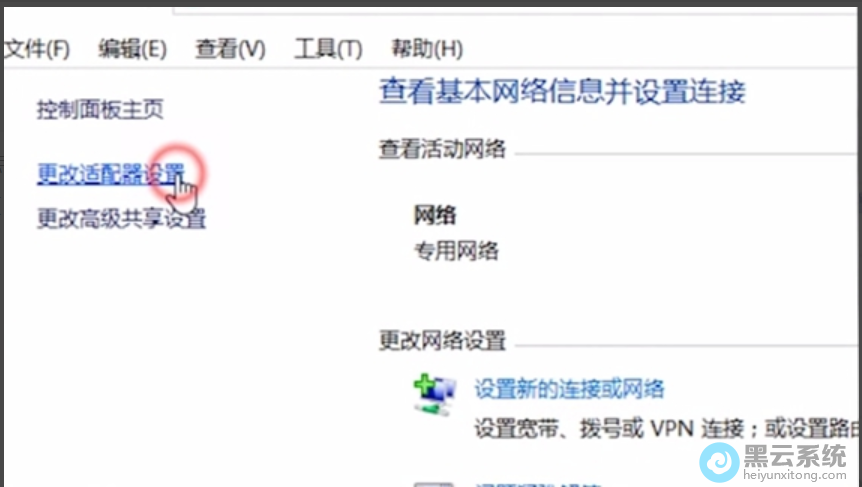Click the partially visible icon at the bottom edge
Viewport: 862px width, 487px height.
pos(434,484)
